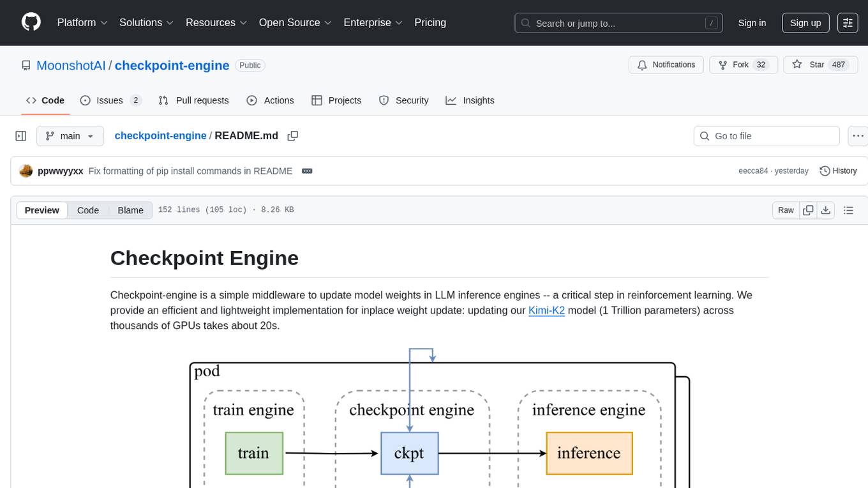
Task: Expand the Resources menu
Action: coord(216,22)
